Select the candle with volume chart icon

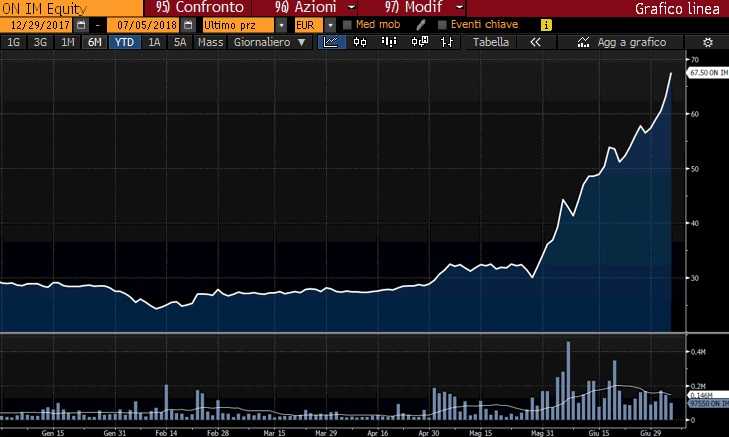[419, 42]
